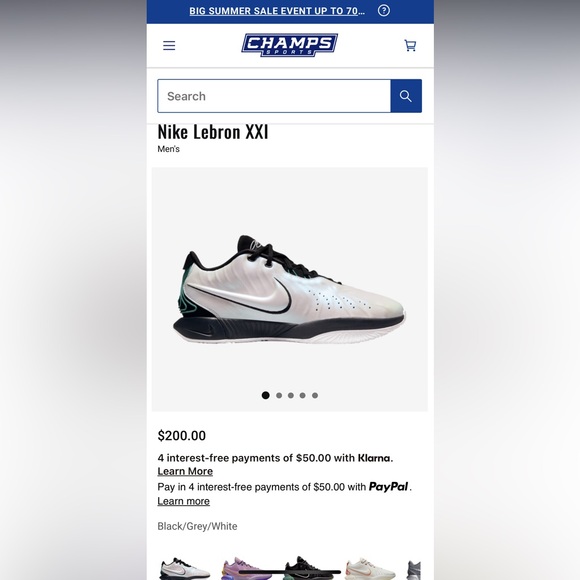Screen dimensions: 580x580
Task: Open Klarna Learn More link
Action: [x=185, y=471]
